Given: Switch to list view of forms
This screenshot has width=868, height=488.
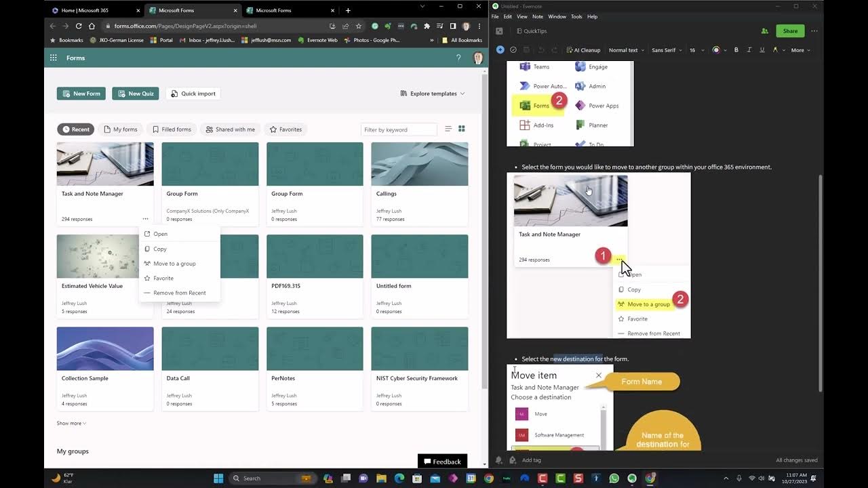Looking at the screenshot, I should pos(448,129).
